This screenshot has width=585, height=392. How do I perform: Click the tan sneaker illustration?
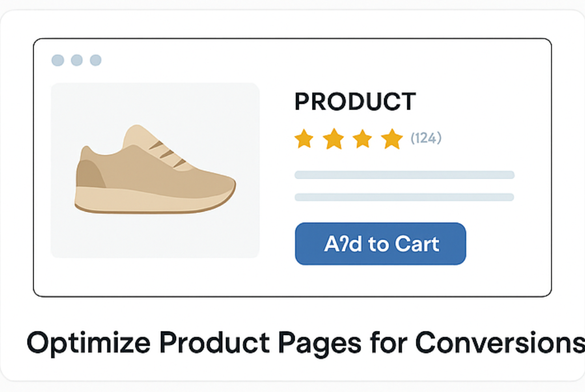point(155,169)
